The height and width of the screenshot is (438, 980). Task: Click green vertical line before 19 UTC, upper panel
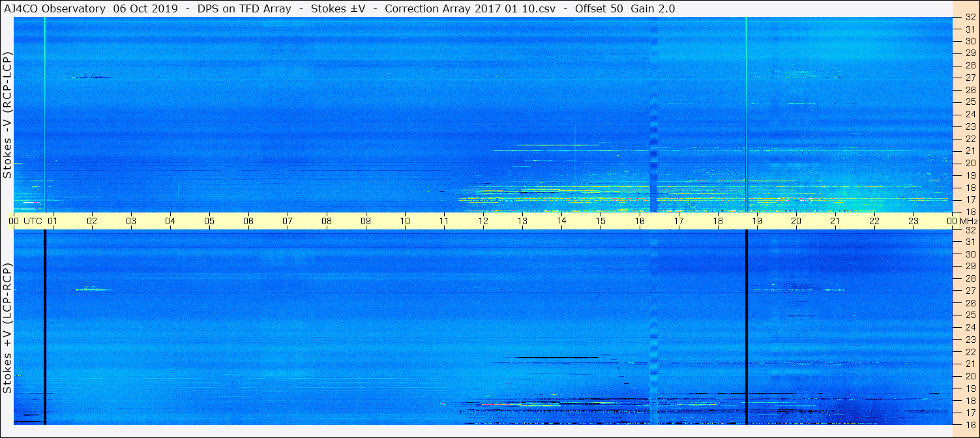click(746, 115)
